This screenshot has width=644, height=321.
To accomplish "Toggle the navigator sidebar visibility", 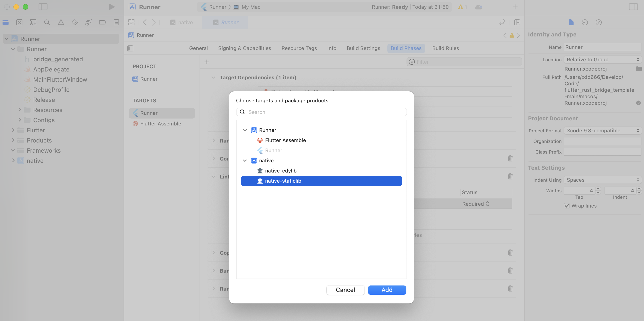I will click(43, 7).
